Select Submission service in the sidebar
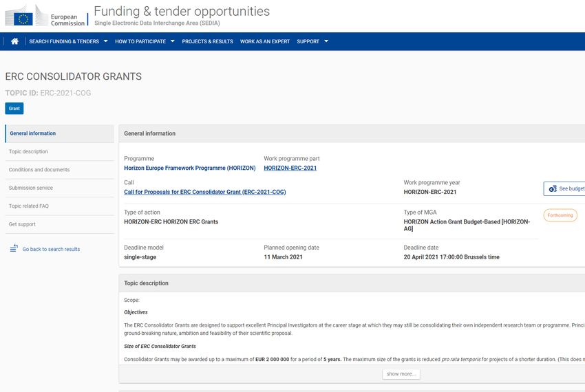Image resolution: width=585 pixels, height=392 pixels. click(x=60, y=188)
